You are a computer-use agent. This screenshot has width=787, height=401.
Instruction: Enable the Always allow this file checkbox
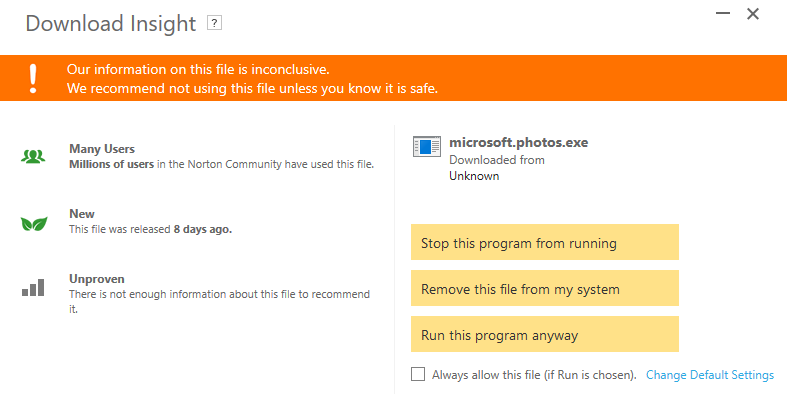[x=418, y=374]
